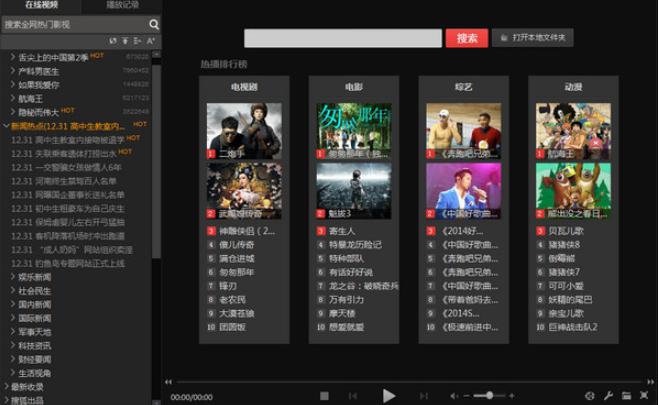Click the Previous track icon
Screen dimensions: 658x405
click(353, 397)
